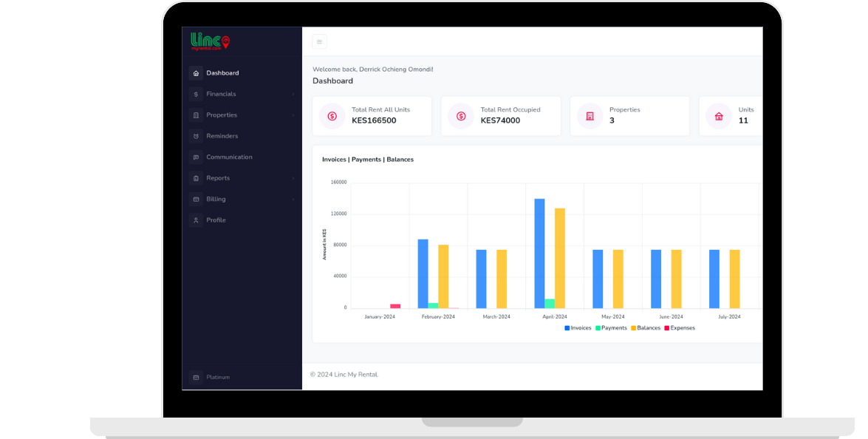The width and height of the screenshot is (868, 439).
Task: Click the Properties card building icon
Action: click(590, 116)
